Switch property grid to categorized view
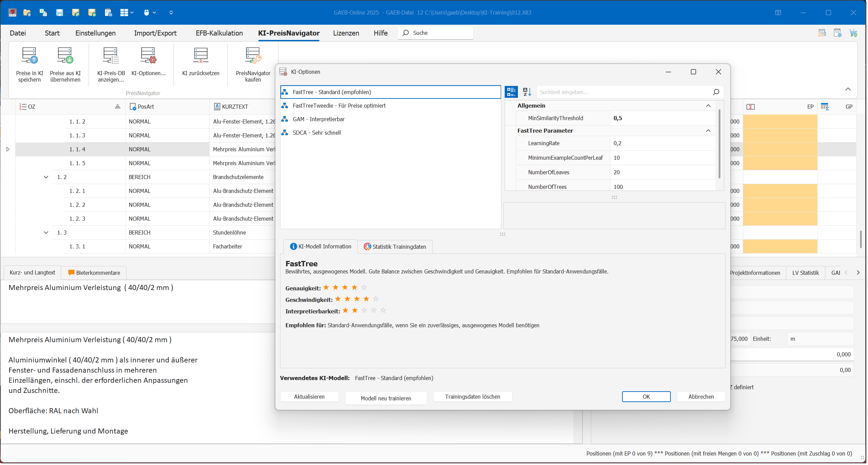Screen dimensions: 868x465 tap(511, 92)
